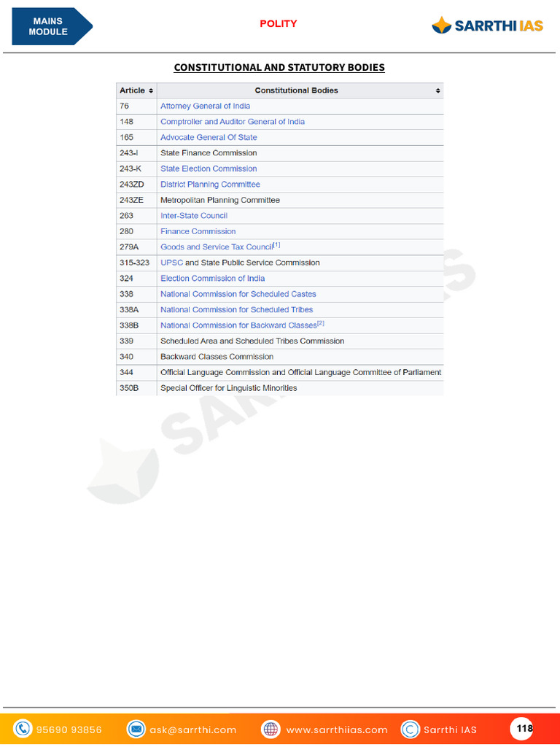Screen dimensions: 560x747
Task: Open the UPSC link in row 315-323
Action: (171, 263)
